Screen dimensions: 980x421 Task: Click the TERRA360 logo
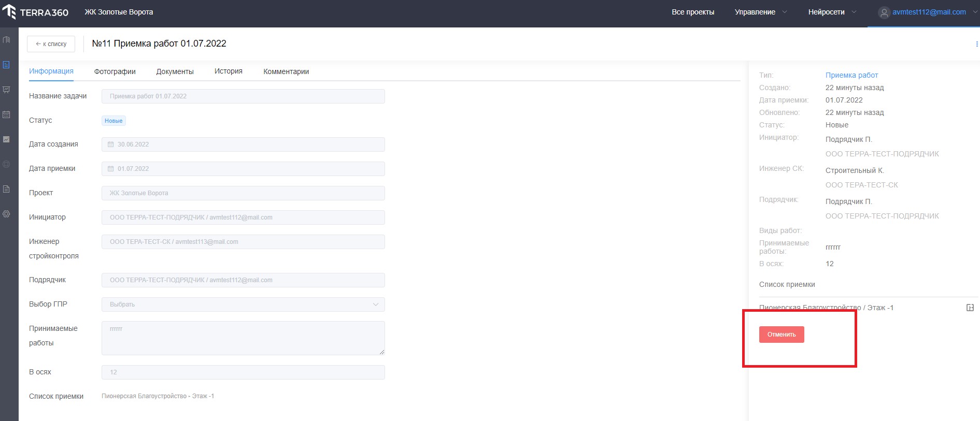tap(35, 12)
